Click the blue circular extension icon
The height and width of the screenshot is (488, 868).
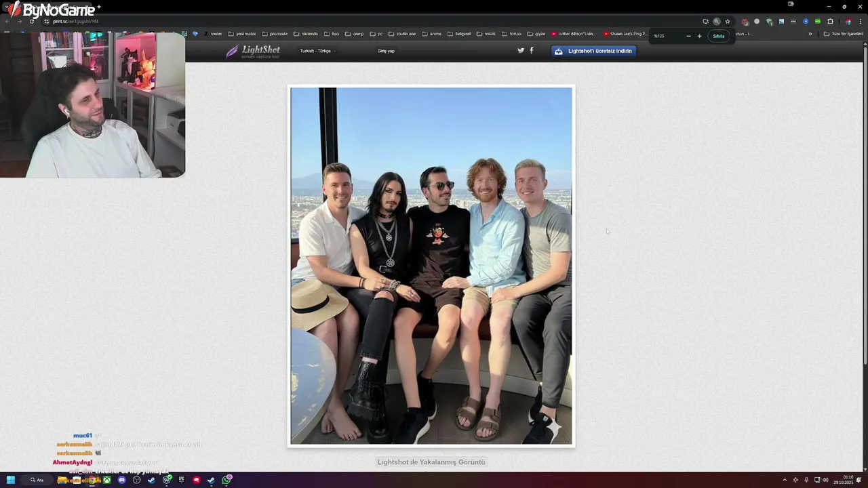806,22
